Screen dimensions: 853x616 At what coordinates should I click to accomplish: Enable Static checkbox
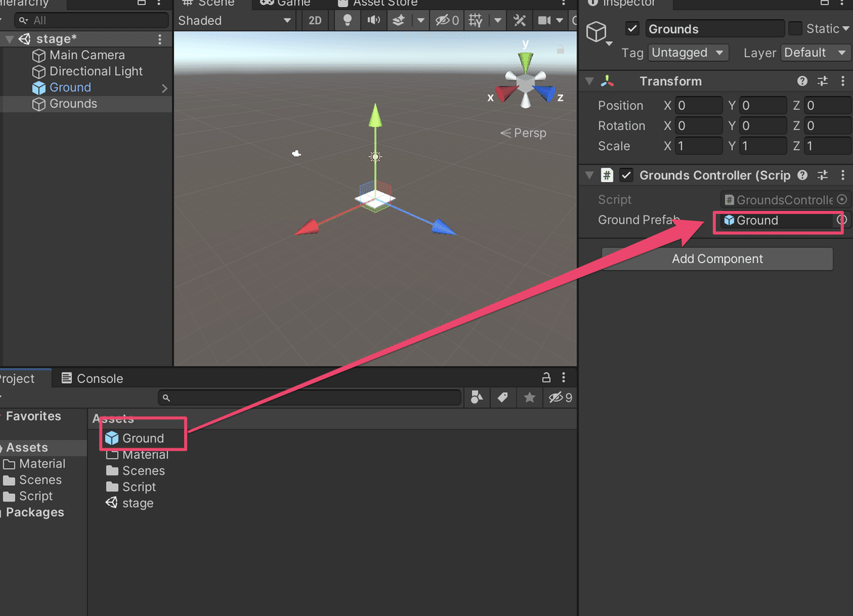coord(795,29)
